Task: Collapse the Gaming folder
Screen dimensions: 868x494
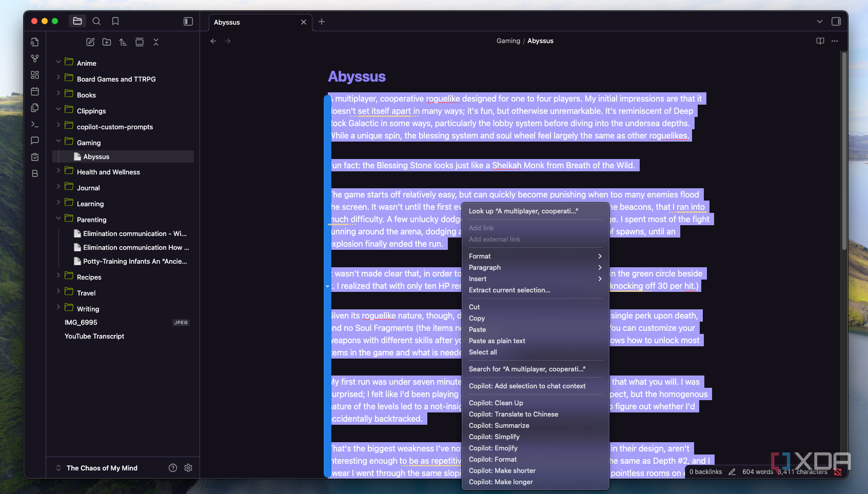Action: click(58, 142)
